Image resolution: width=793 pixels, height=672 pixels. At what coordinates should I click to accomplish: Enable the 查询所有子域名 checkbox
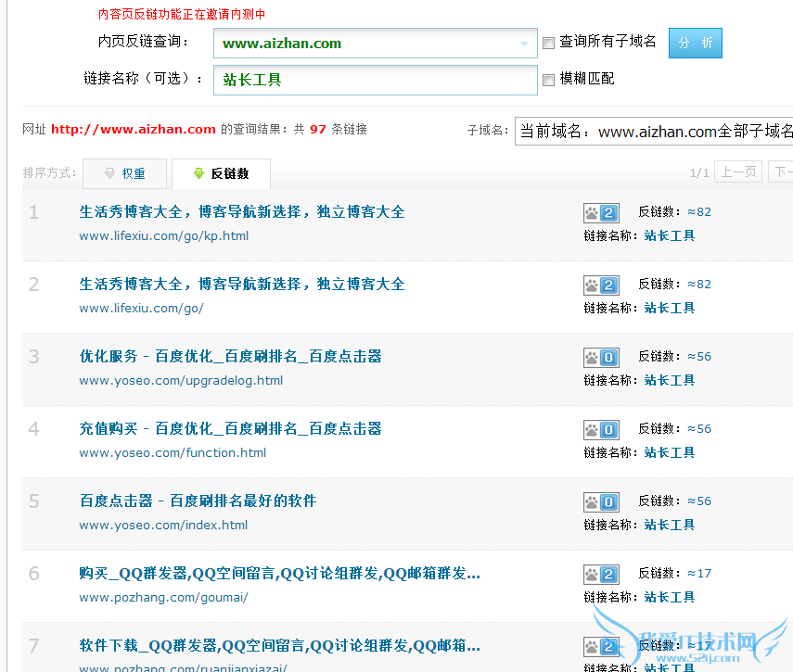pyautogui.click(x=548, y=43)
